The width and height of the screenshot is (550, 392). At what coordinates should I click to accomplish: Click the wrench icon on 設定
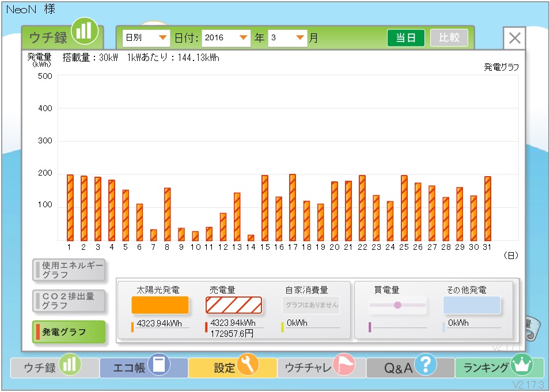(x=248, y=364)
